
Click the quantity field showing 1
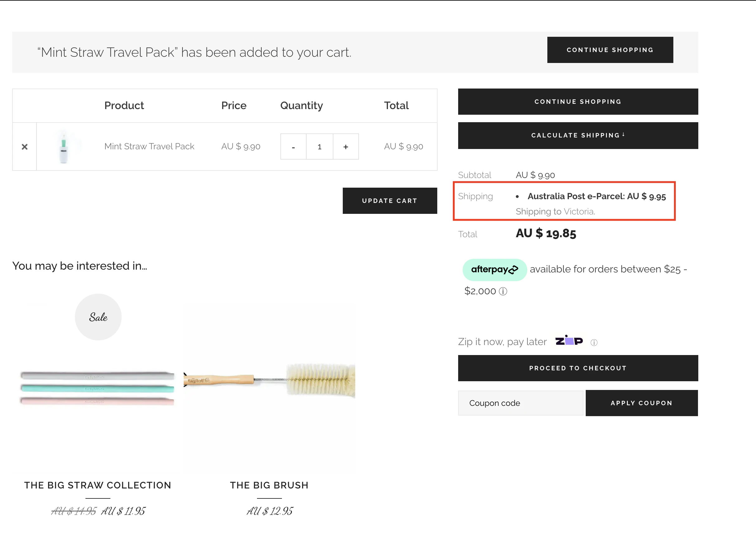coord(319,147)
